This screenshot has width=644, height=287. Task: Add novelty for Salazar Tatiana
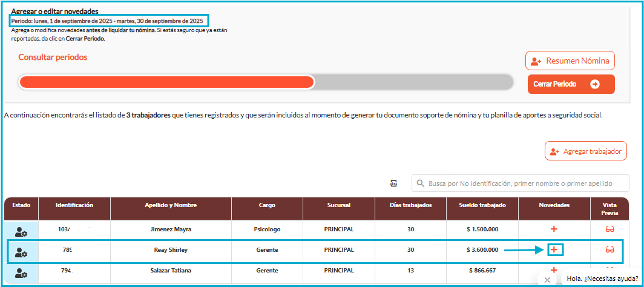tap(554, 271)
